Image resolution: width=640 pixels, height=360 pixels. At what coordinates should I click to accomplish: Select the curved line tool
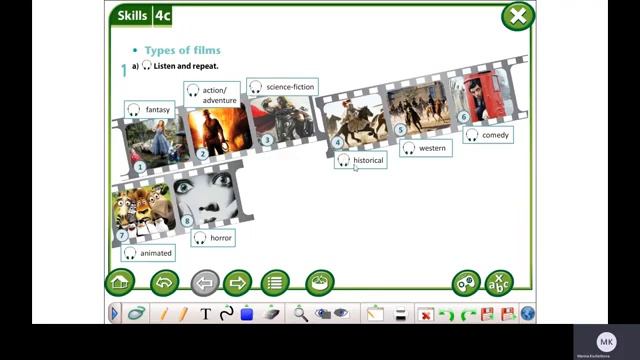coord(227,313)
